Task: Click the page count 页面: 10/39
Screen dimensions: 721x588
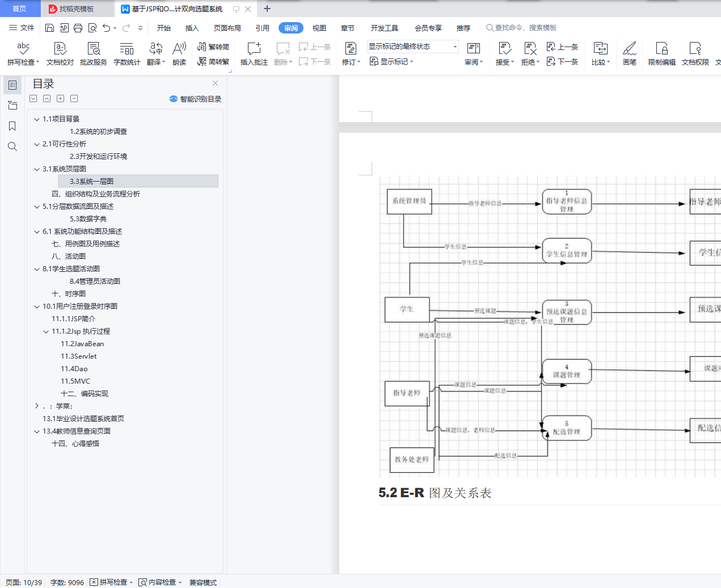Action: click(24, 582)
